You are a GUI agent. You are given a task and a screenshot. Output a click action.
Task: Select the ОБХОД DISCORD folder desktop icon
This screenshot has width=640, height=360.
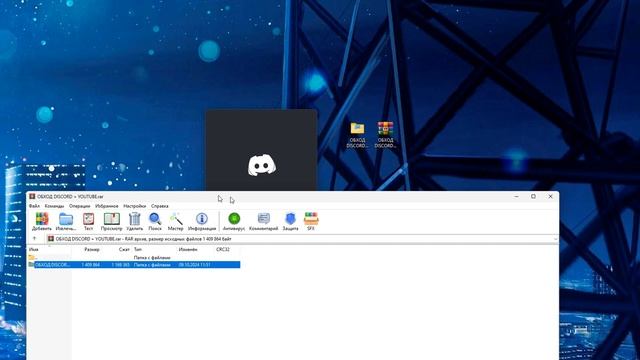point(357,135)
